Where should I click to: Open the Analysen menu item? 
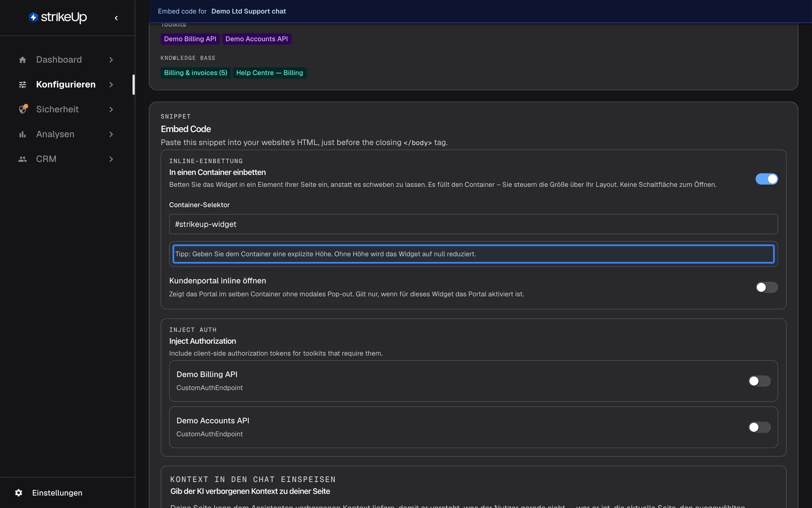67,134
